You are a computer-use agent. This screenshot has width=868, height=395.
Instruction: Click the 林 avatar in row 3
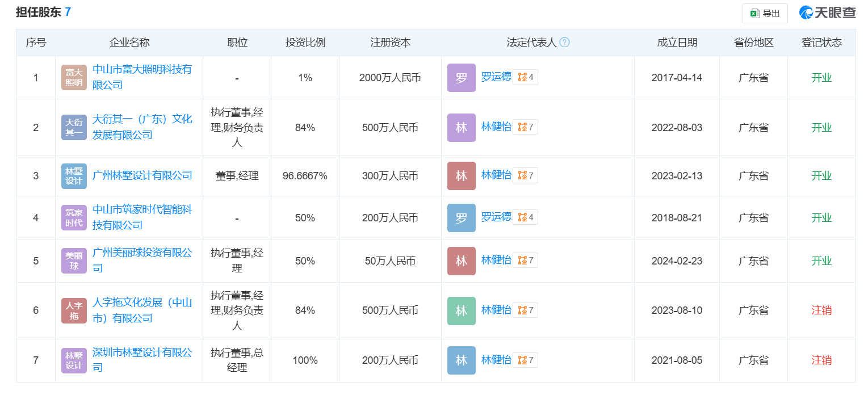click(x=462, y=176)
